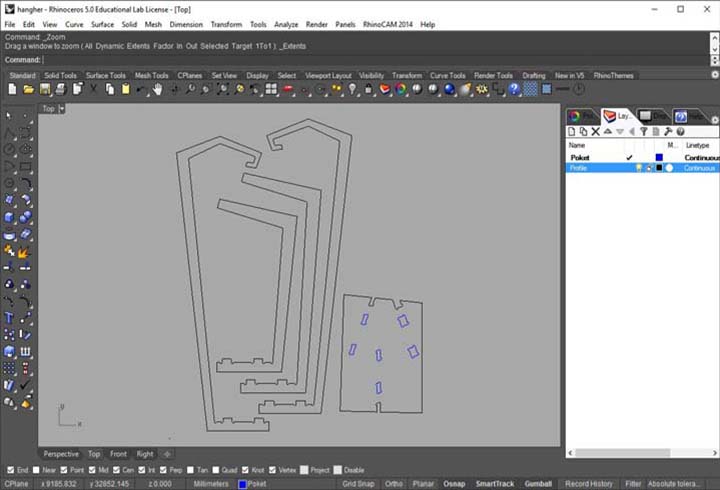Open the Top viewport title dropdown arrow

62,109
